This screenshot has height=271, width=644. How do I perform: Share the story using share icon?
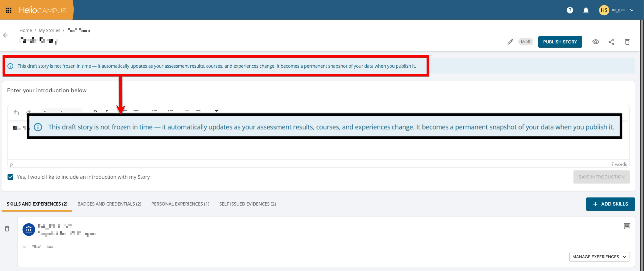pyautogui.click(x=611, y=42)
